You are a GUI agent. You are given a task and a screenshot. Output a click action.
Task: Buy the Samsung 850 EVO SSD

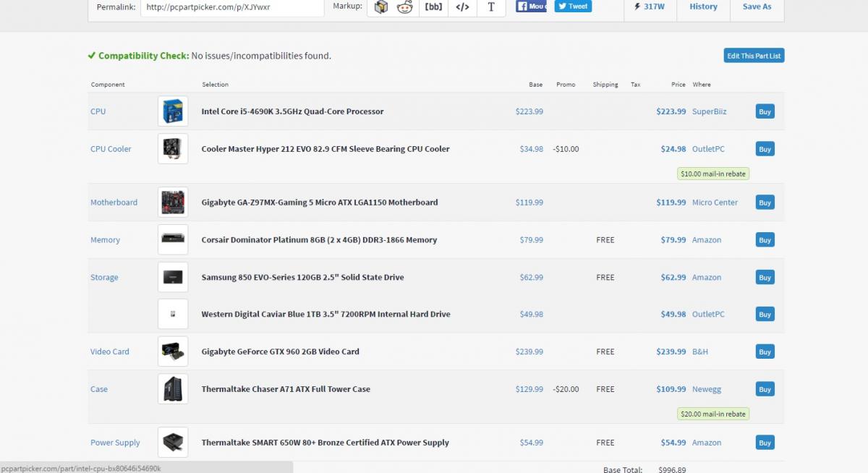765,277
